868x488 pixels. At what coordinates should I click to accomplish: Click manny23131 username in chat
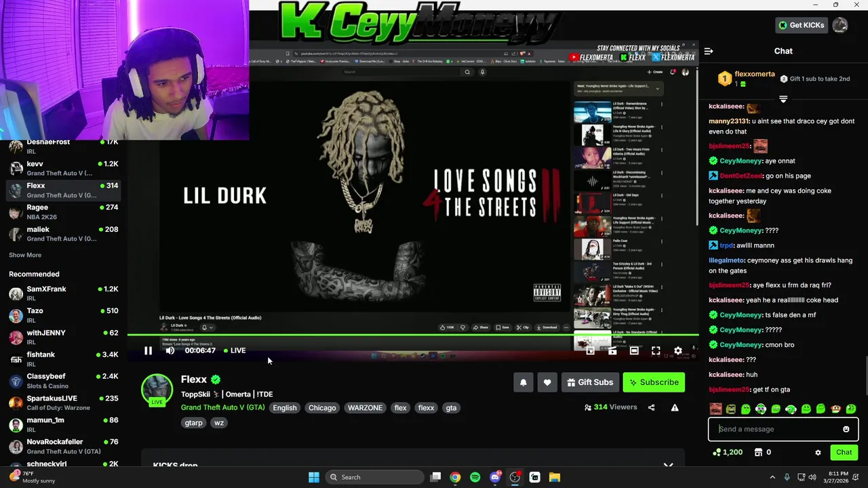point(729,121)
